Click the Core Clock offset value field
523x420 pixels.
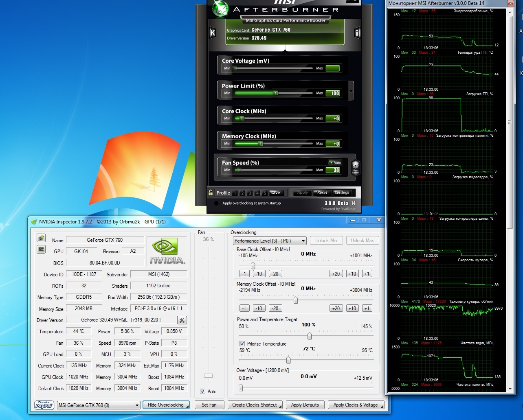[x=333, y=118]
